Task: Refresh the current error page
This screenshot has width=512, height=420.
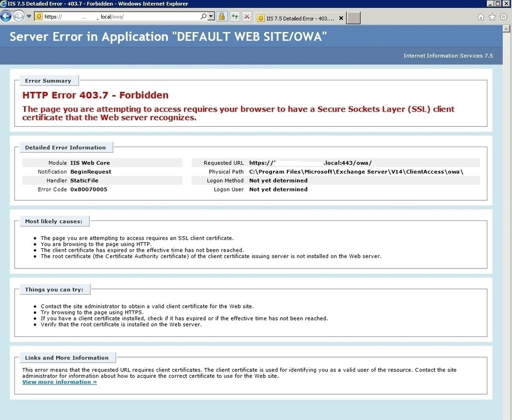Action: click(234, 16)
